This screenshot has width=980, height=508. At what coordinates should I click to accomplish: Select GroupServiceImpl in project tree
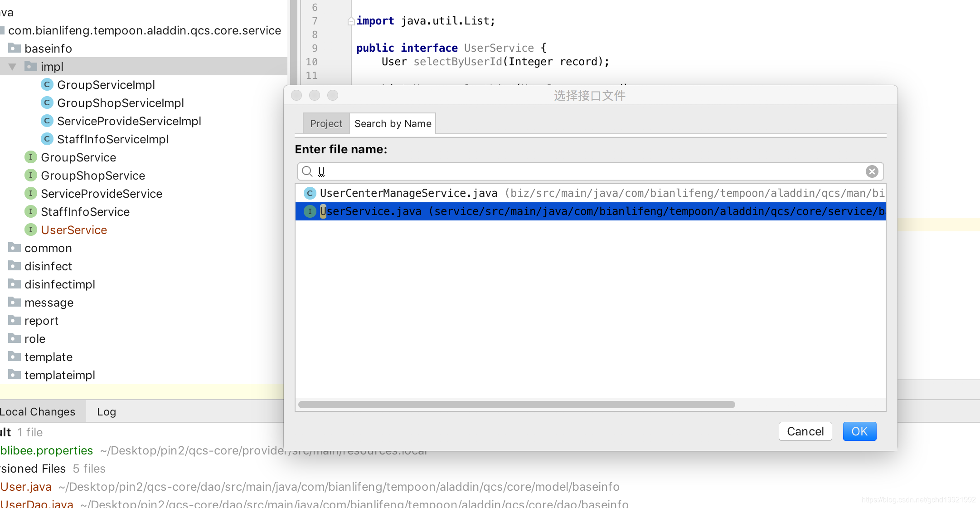(106, 85)
